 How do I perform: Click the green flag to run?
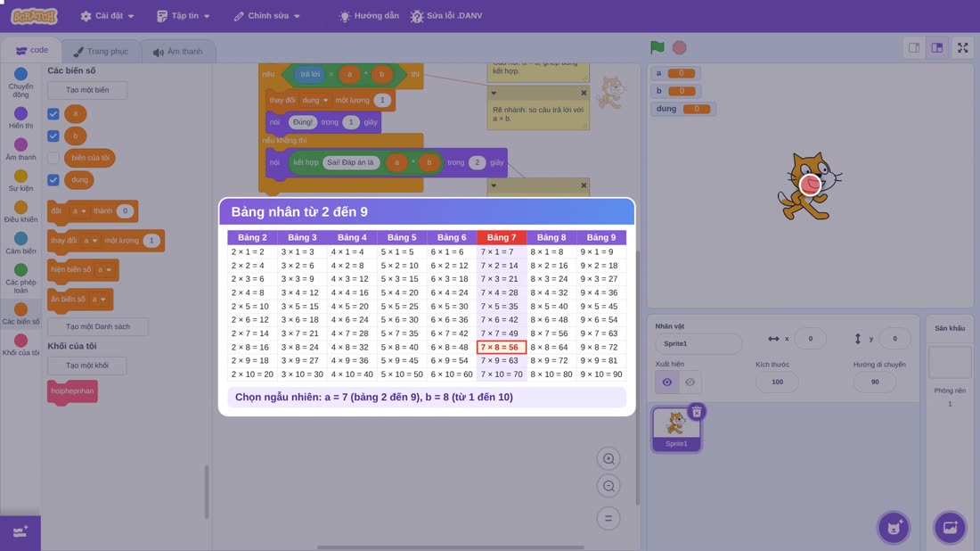tap(657, 47)
